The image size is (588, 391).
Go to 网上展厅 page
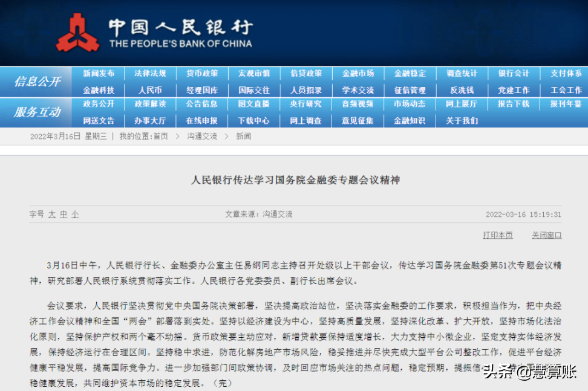pos(462,104)
